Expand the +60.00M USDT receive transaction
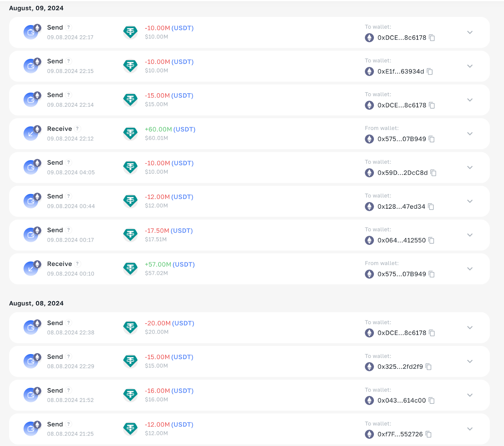 coord(470,134)
